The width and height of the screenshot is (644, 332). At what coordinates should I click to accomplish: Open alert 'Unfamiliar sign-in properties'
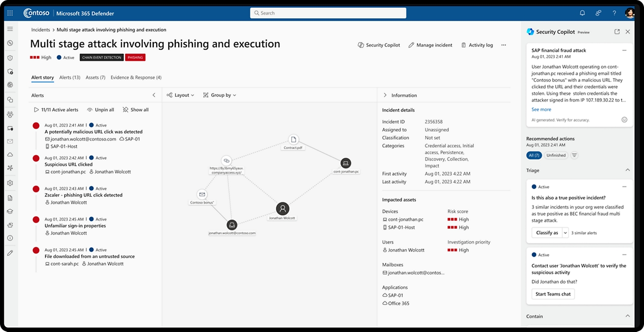coord(75,226)
